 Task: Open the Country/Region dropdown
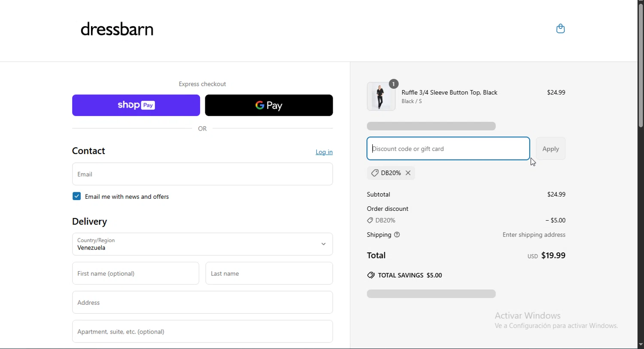click(202, 244)
